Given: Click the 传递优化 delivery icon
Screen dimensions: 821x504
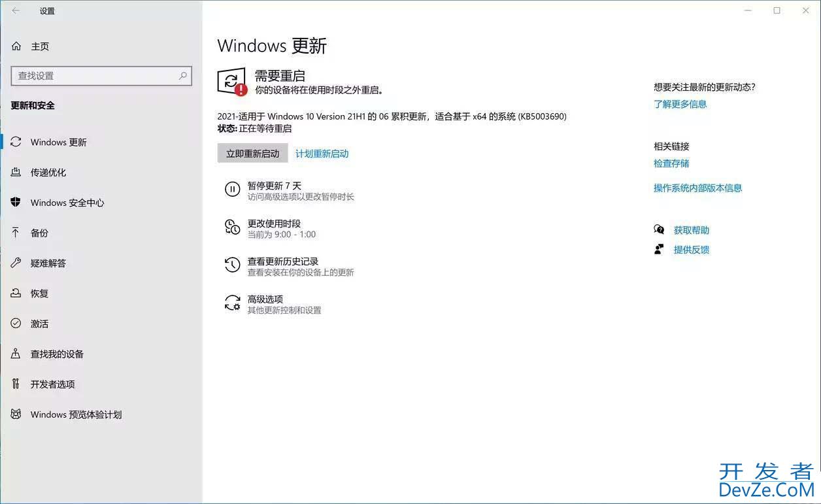Looking at the screenshot, I should pyautogui.click(x=16, y=173).
